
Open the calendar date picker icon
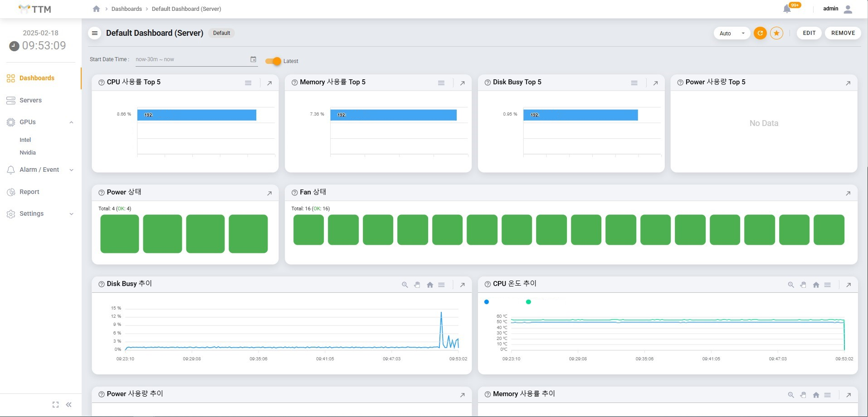253,59
